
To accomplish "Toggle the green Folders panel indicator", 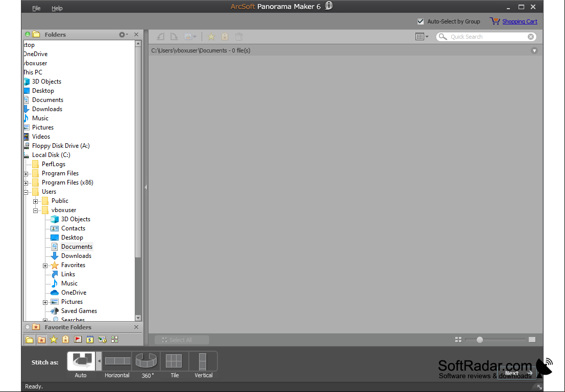I will (x=28, y=34).
